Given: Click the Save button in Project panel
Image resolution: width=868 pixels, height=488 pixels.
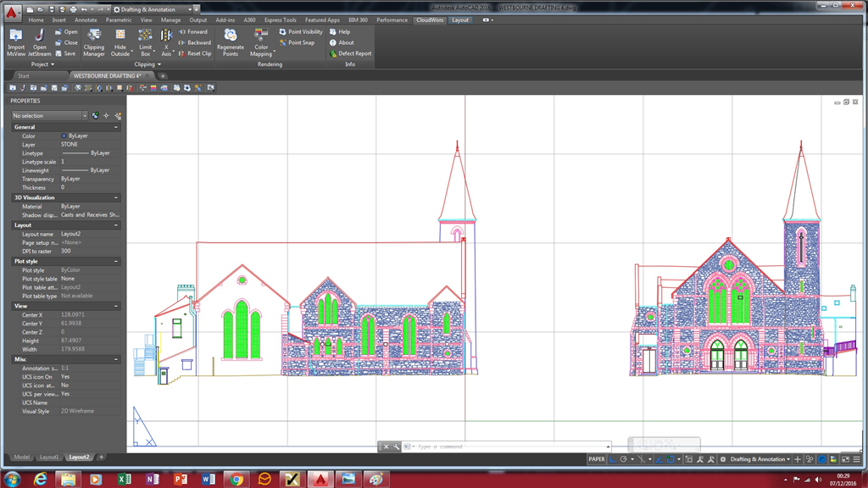Looking at the screenshot, I should tap(64, 53).
